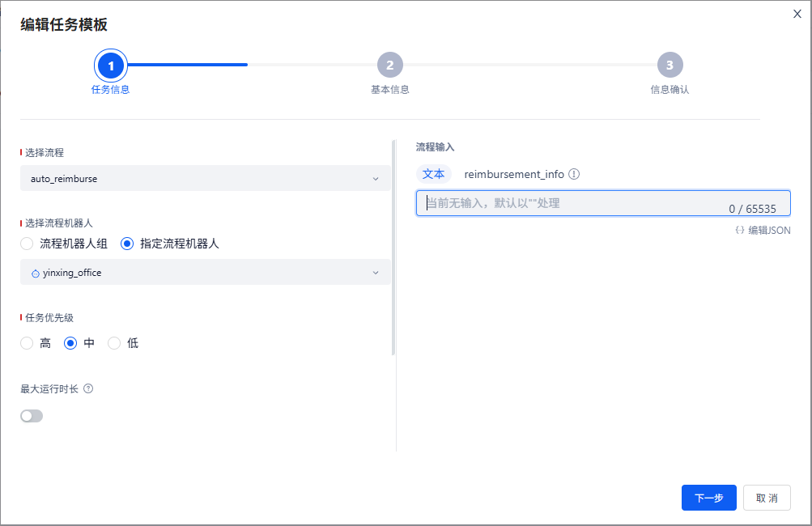Select the 流程机器人组 radio option
The width and height of the screenshot is (812, 526).
[25, 244]
